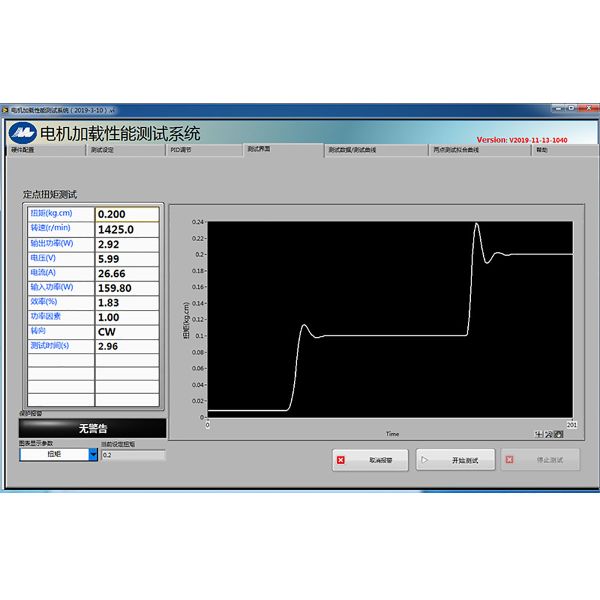This screenshot has width=600, height=600.
Task: Select the voltage value 5.99
Action: click(x=127, y=259)
